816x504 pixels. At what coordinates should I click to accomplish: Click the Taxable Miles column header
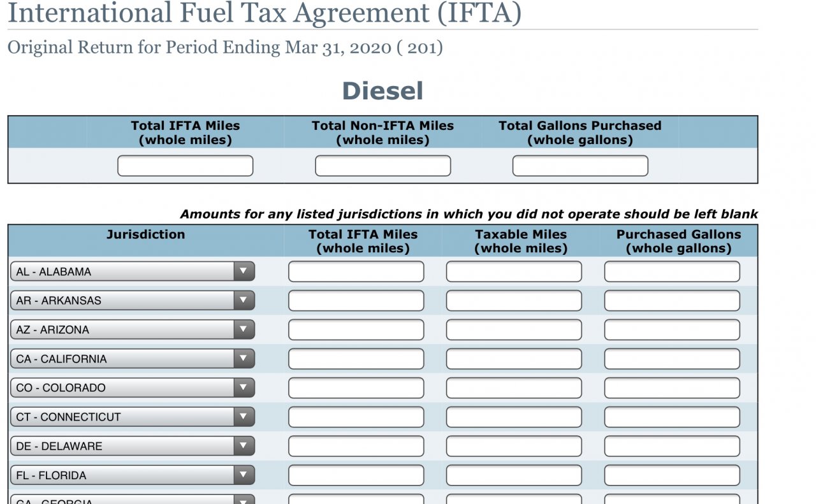(x=521, y=241)
